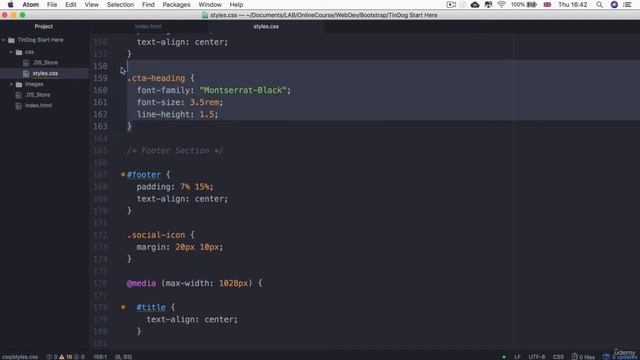Click the .cta-heading selector
This screenshot has height=360, width=640.
click(156, 78)
